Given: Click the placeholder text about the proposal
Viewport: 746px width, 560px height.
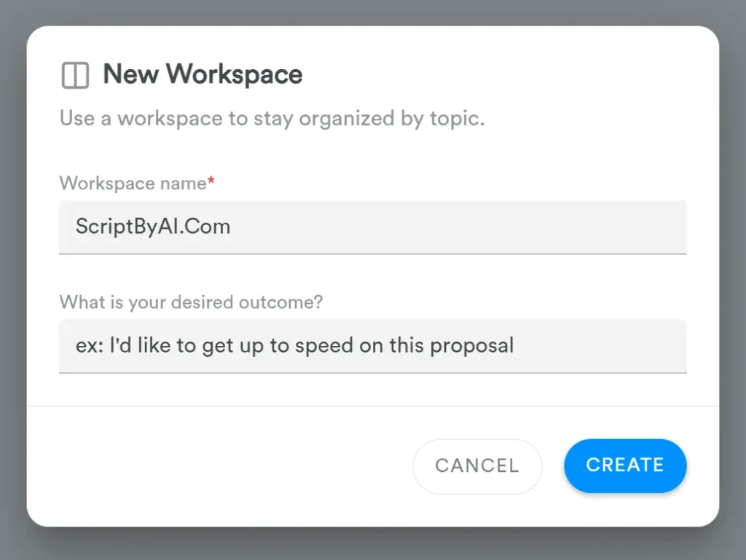Looking at the screenshot, I should pos(294,345).
